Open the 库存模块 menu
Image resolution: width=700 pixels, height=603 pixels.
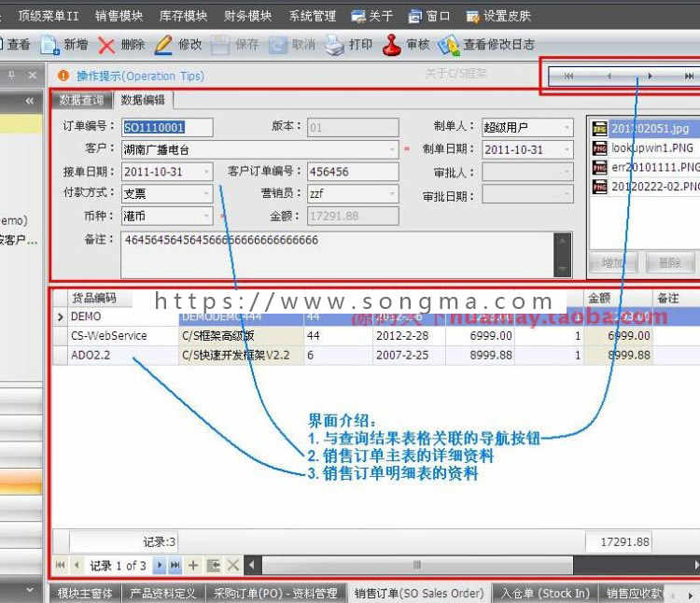[x=183, y=16]
